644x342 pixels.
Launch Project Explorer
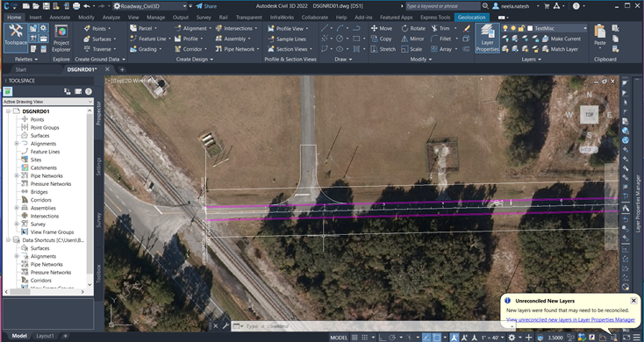[x=61, y=39]
